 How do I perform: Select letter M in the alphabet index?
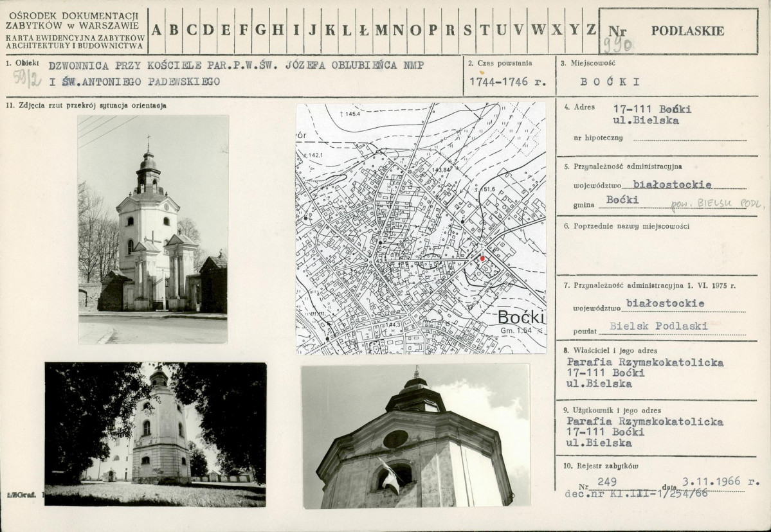381,29
